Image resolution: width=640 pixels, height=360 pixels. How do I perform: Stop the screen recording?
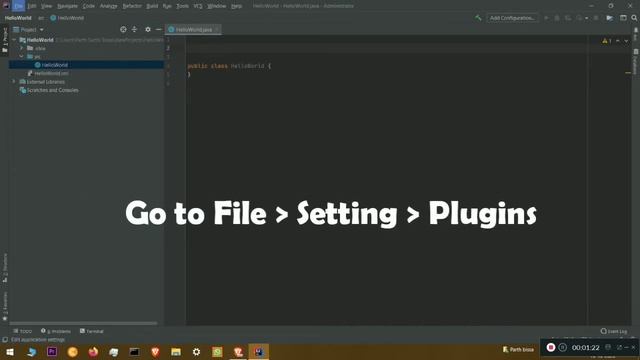coord(551,347)
